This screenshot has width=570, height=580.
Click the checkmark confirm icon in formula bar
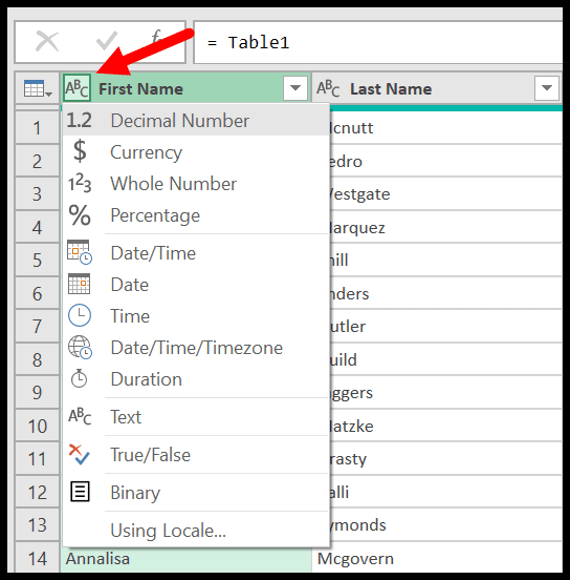[x=107, y=41]
